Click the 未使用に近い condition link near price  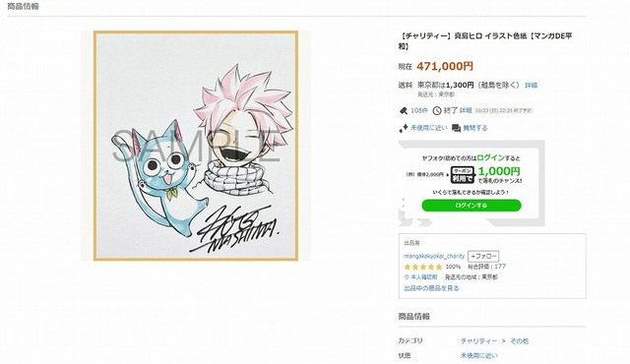coord(429,128)
